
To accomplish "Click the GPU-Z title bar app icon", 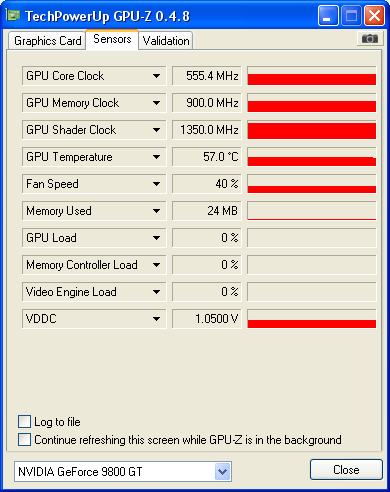I will coord(13,15).
